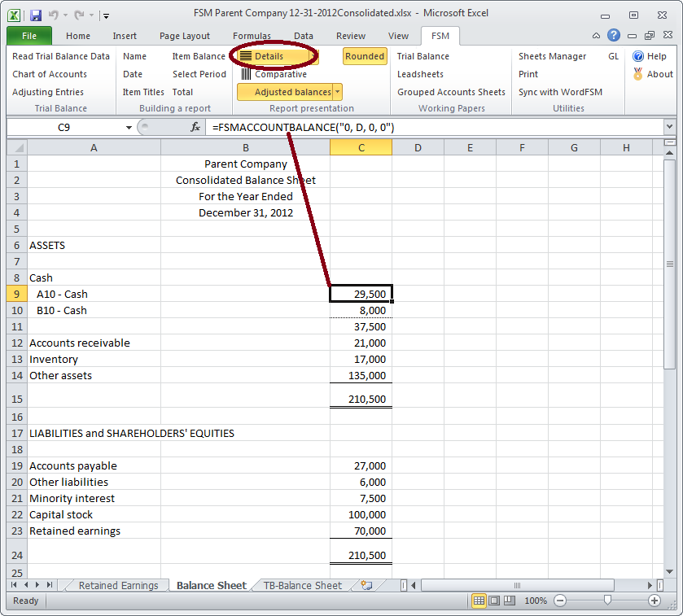Screen dimensions: 683x616
Task: Switch to the Insert ribbon tab
Action: (125, 36)
